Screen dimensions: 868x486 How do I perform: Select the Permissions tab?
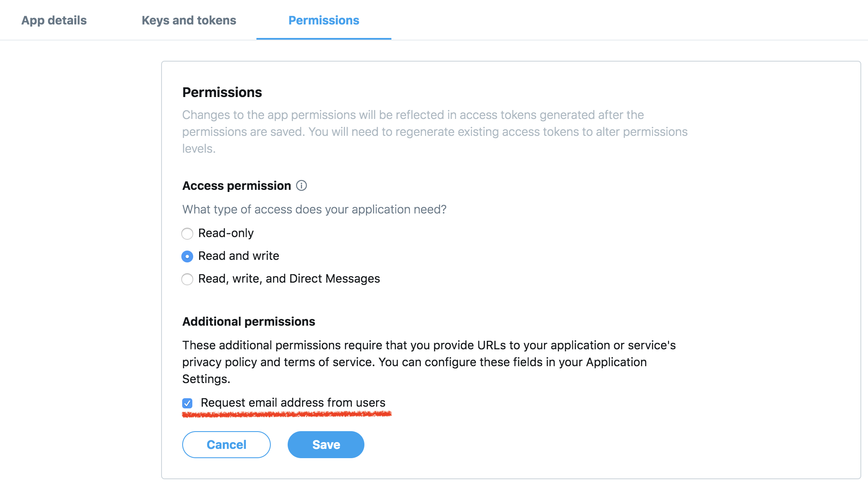pyautogui.click(x=324, y=20)
